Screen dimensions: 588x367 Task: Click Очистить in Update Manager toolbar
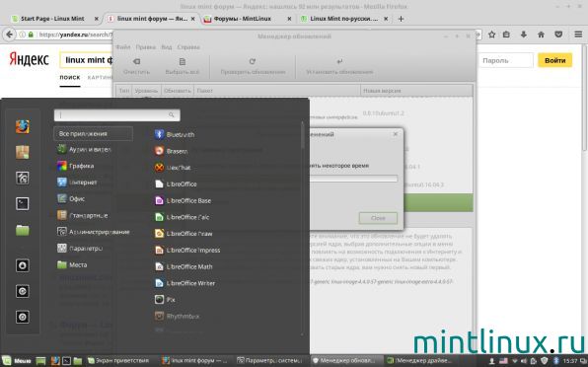coord(136,66)
